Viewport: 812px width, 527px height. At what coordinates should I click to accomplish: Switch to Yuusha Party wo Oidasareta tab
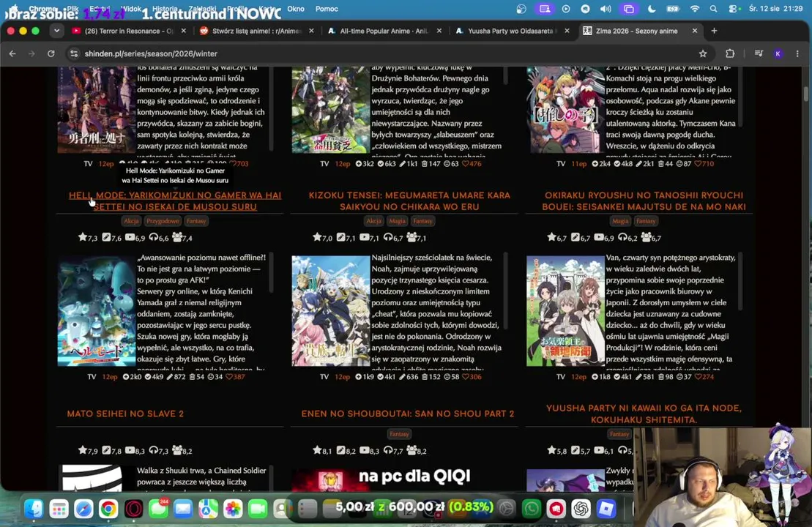(513, 31)
